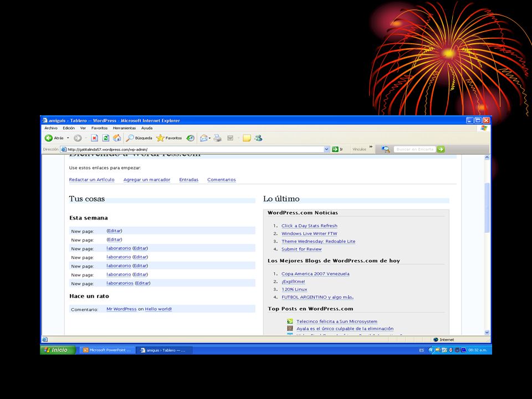
Task: Minimize the Internet Explorer window
Action: click(x=470, y=120)
